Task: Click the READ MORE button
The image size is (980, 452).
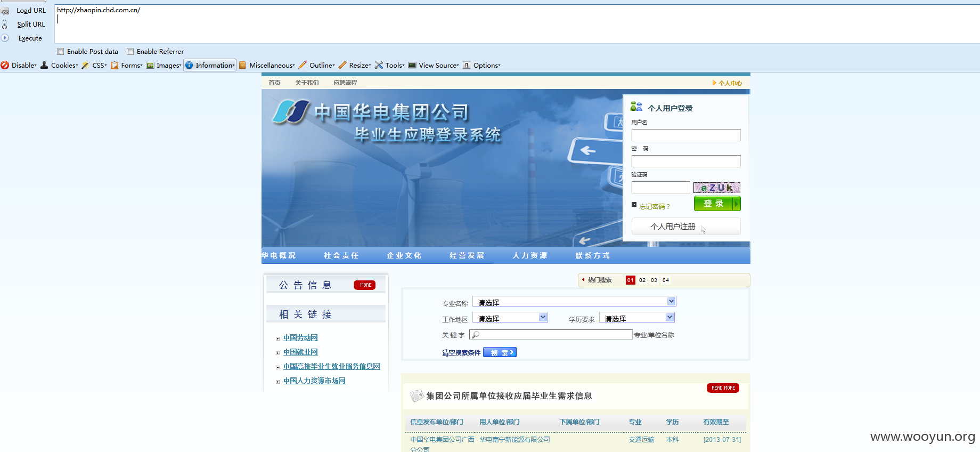Action: coord(723,388)
